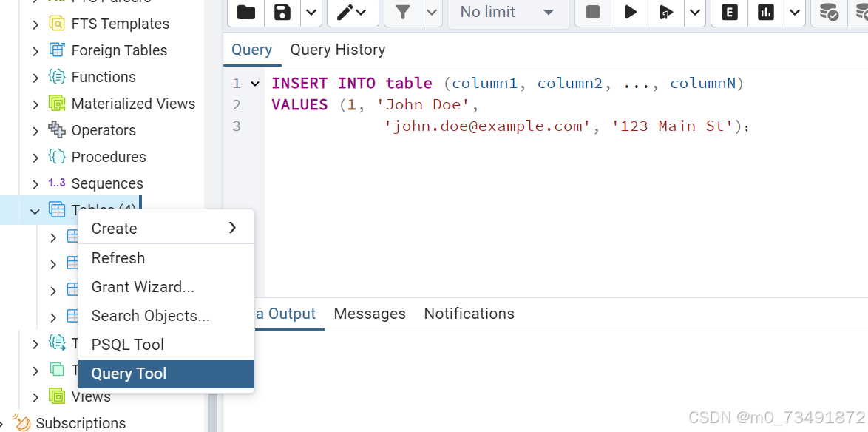Open the edit pencil dropdown
The image size is (868, 432).
pos(353,12)
